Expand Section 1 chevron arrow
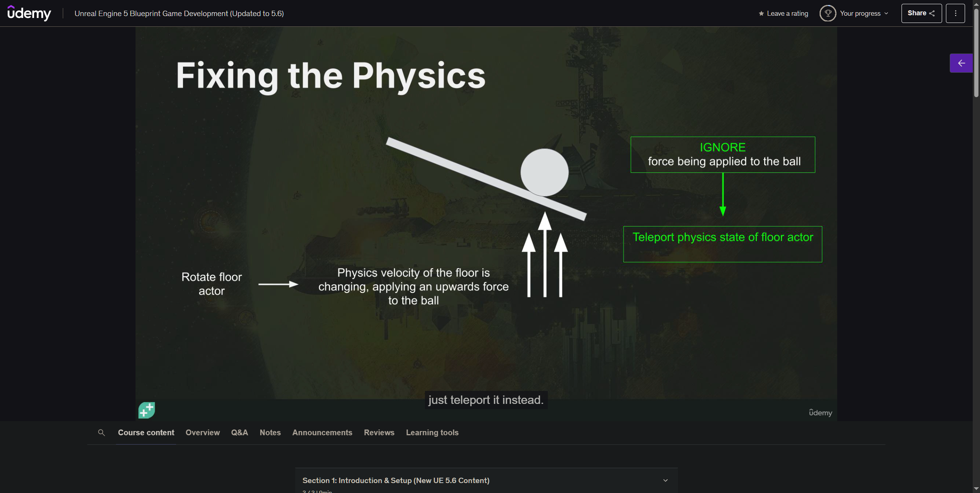Screen dimensions: 980x493 pos(665,480)
